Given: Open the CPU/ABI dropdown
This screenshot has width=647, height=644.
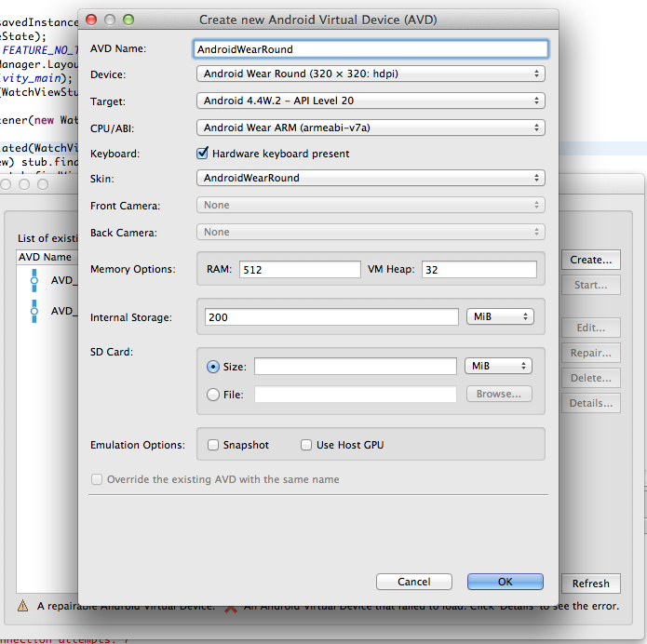Looking at the screenshot, I should click(371, 127).
